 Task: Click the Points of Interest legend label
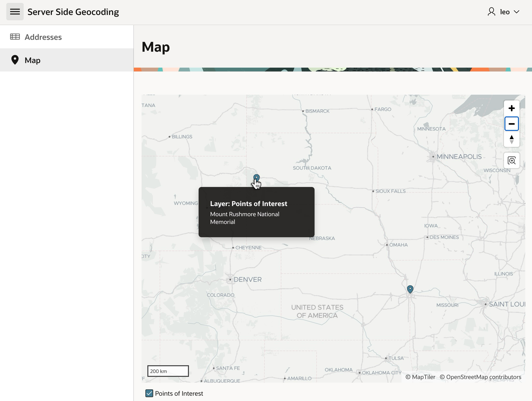[x=179, y=394]
